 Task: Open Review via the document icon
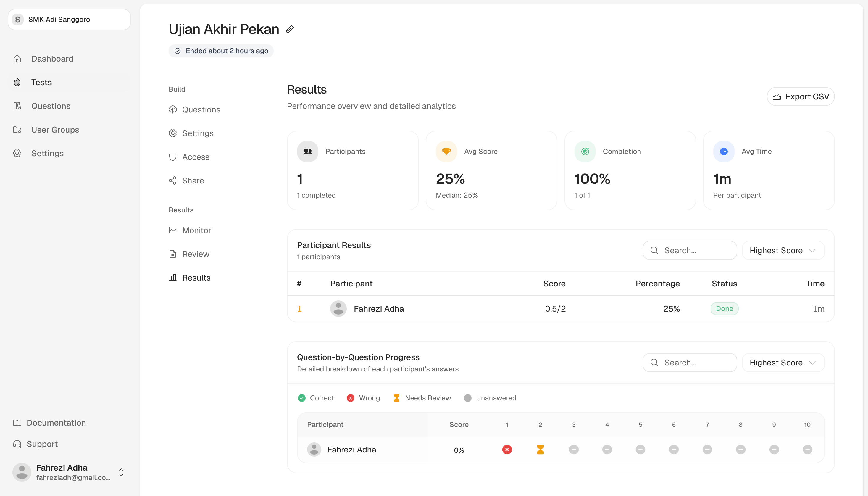tap(173, 254)
